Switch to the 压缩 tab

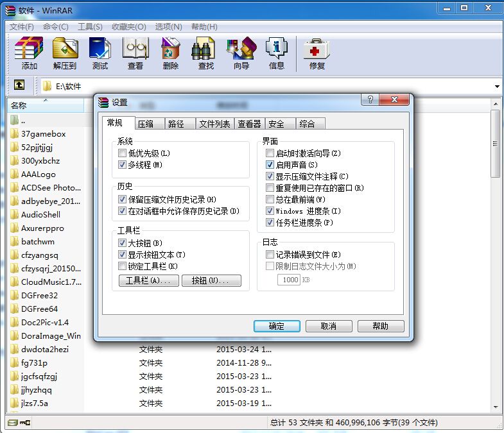[150, 124]
